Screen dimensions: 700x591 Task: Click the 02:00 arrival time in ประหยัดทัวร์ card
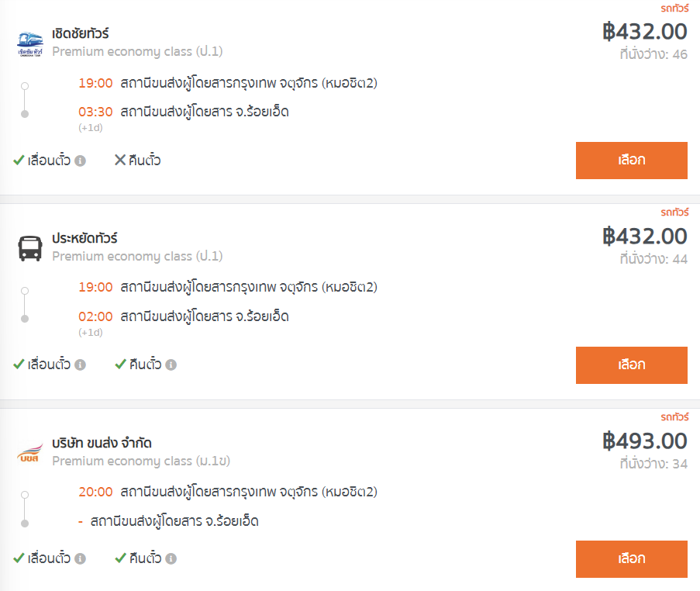[95, 316]
